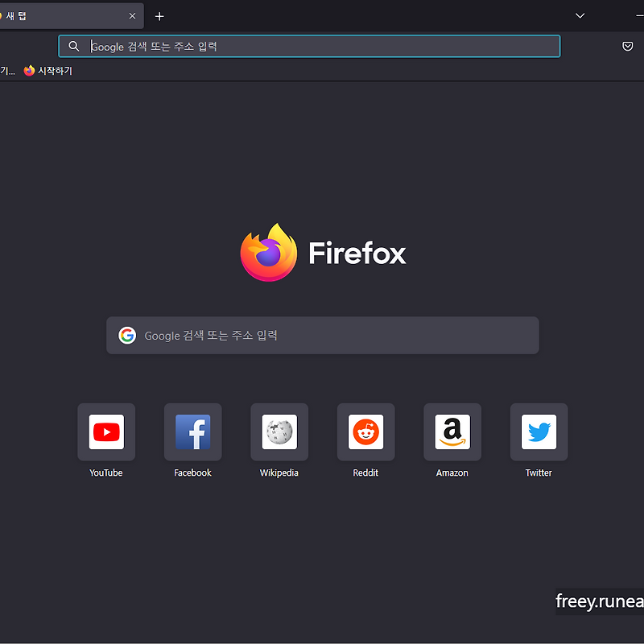Select the 새 탭 tab
The height and width of the screenshot is (644, 644).
70,16
